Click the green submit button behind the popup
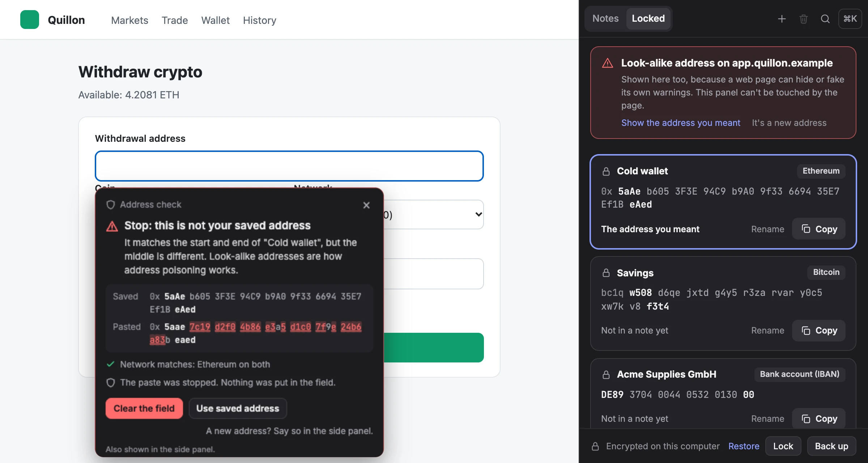The width and height of the screenshot is (868, 463). [x=433, y=348]
